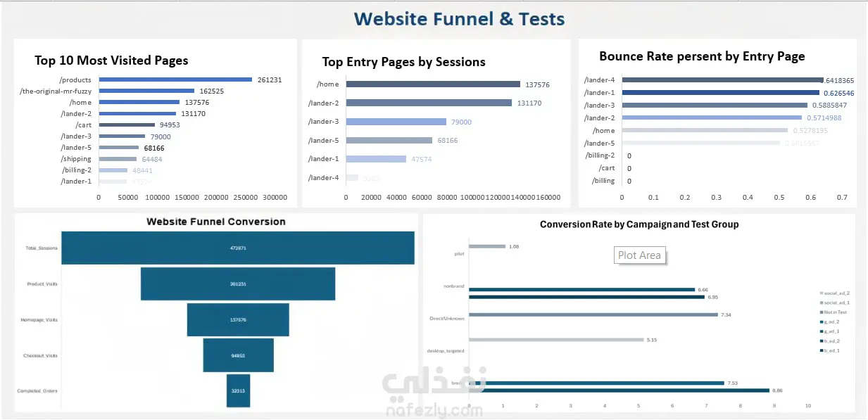Click the Bounce Rate persent by Entry Page title
868x420 pixels.
[x=702, y=56]
